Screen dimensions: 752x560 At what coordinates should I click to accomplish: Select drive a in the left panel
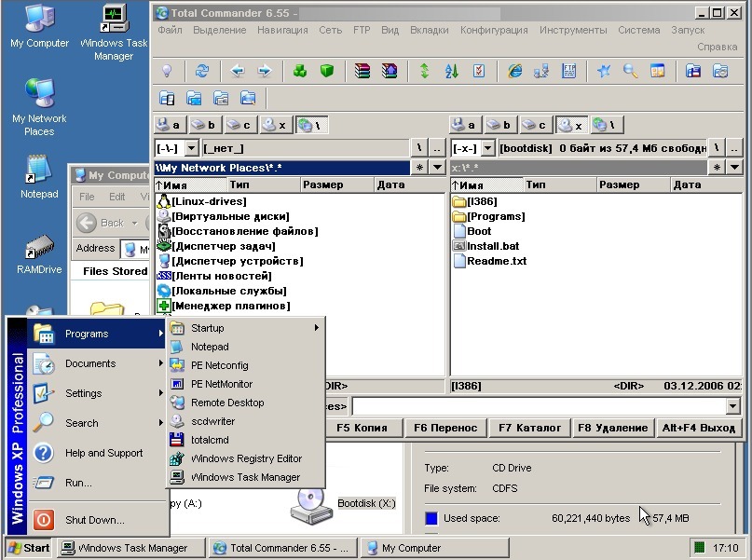[x=170, y=125]
